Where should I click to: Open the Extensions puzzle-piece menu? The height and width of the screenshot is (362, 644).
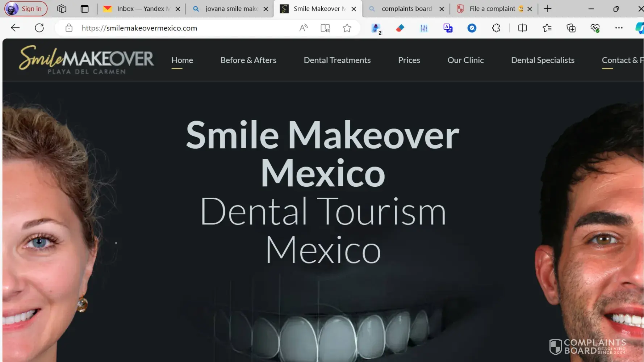[x=496, y=28]
